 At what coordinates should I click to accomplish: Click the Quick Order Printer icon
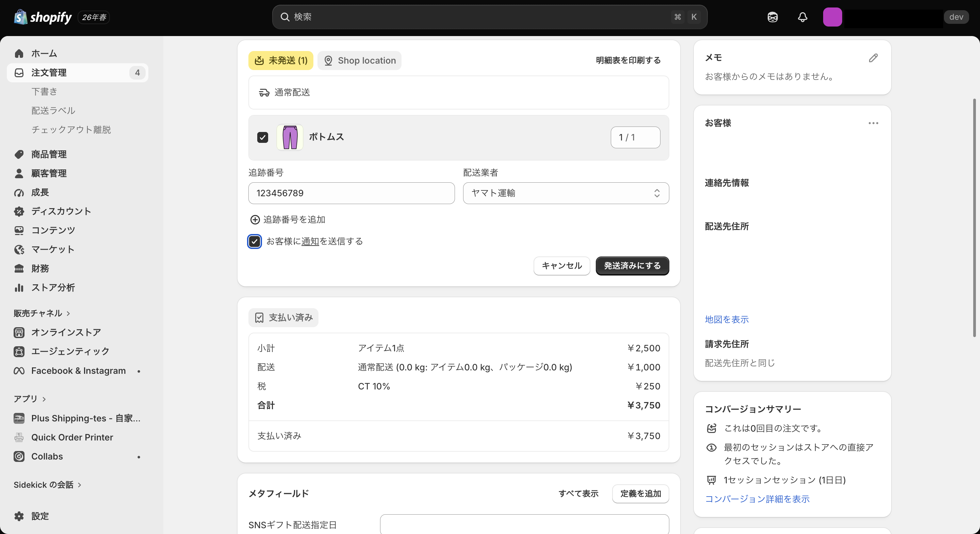pos(19,437)
